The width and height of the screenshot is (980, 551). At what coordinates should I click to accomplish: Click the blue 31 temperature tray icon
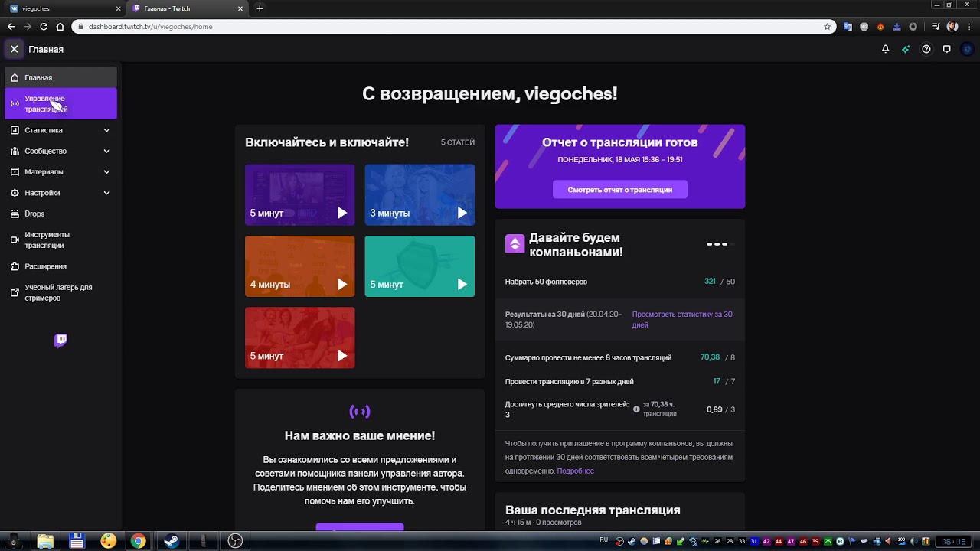pyautogui.click(x=754, y=542)
